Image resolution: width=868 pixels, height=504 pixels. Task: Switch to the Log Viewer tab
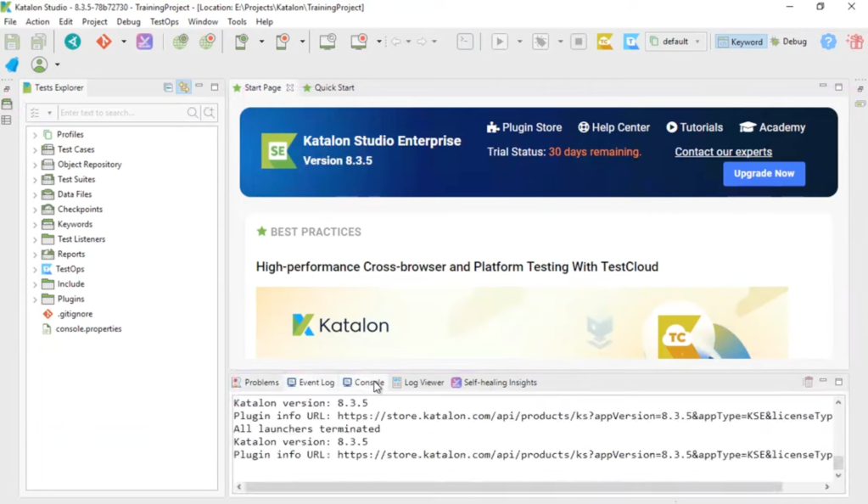[x=418, y=382]
